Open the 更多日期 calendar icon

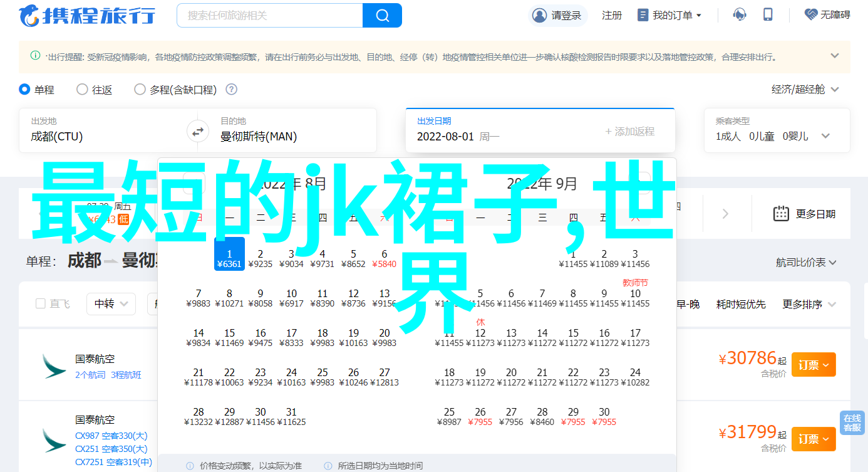coord(781,214)
